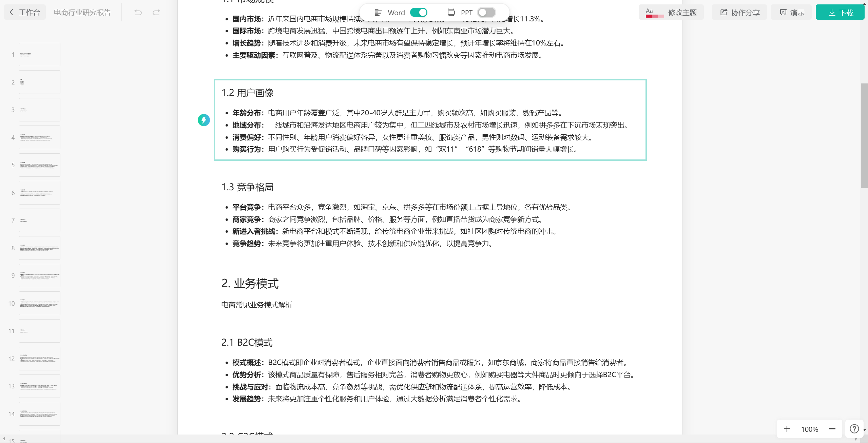Select slide thumbnail 13
The width and height of the screenshot is (868, 443).
(40, 386)
